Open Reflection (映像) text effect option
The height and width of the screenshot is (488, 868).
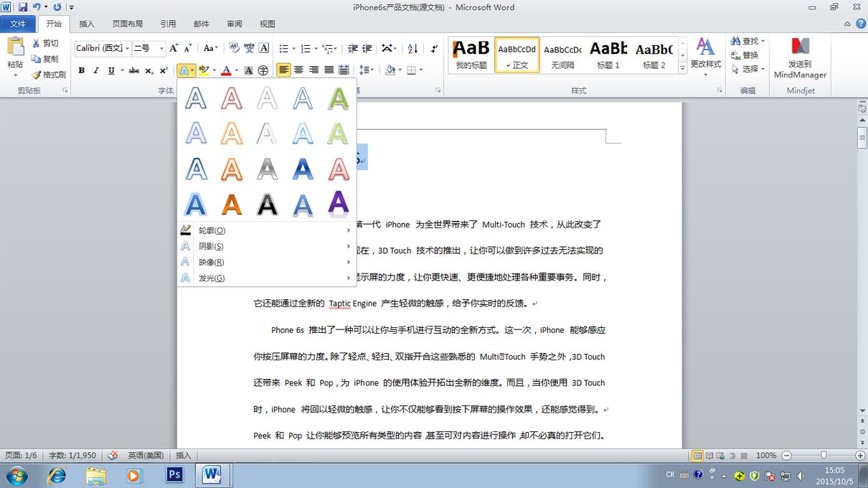pos(267,262)
